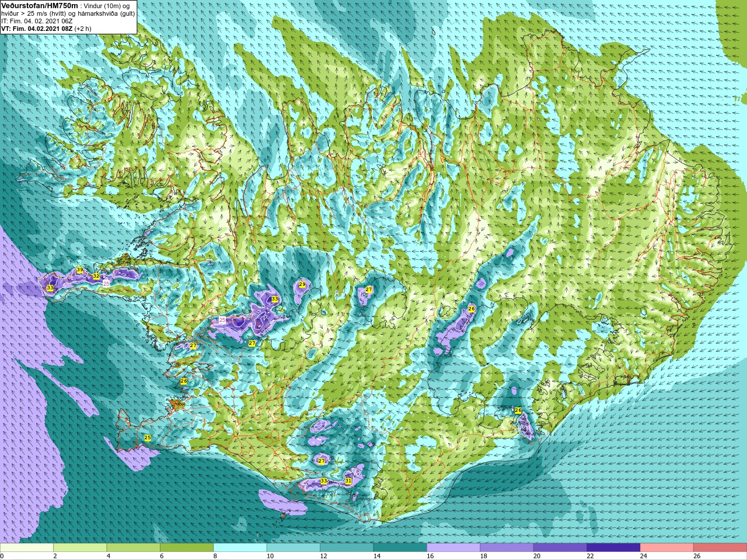Select the 'IT: Fim. 04. 02. 2021 06Z' line
747x560 pixels.
click(x=38, y=21)
